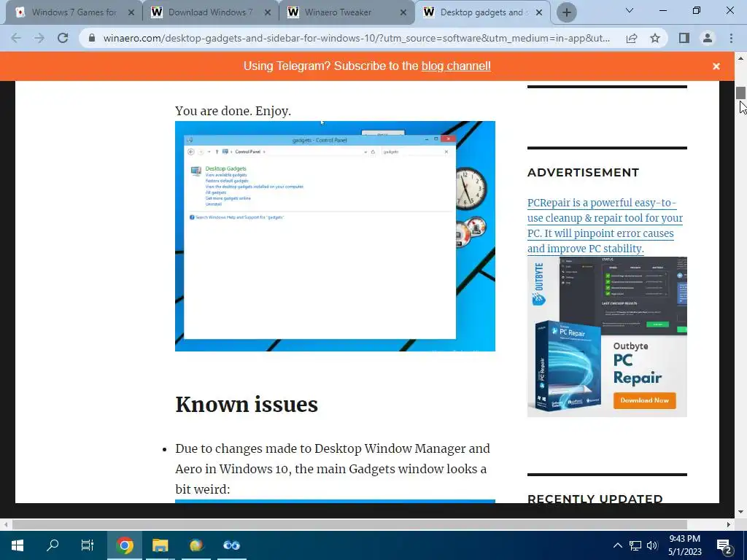Screen dimensions: 747x560
Task: Open the Windows Start menu
Action: coord(18,545)
